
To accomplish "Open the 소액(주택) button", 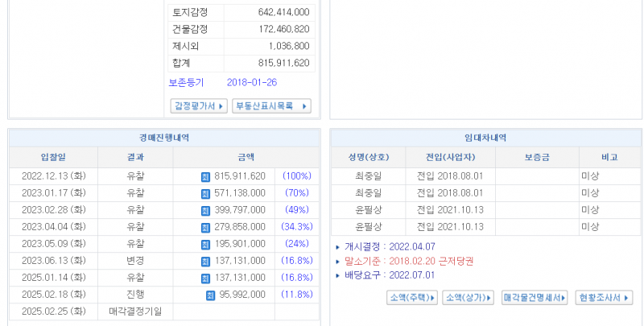I will click(412, 298).
